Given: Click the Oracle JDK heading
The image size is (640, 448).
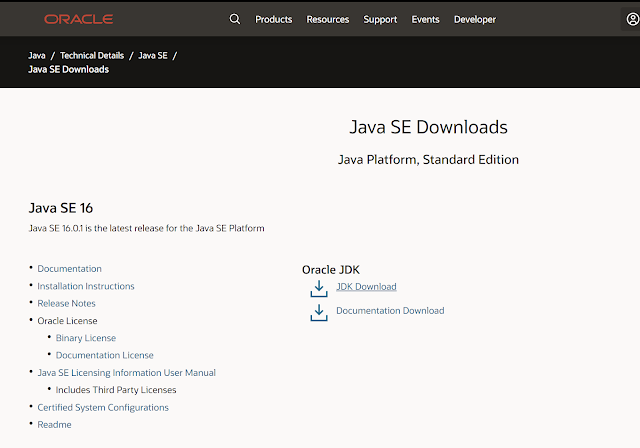Looking at the screenshot, I should [x=331, y=270].
